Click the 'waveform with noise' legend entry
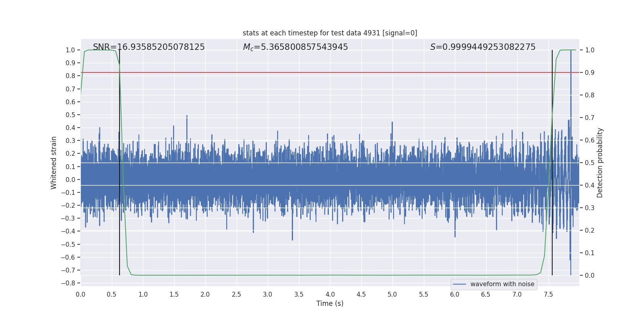Image resolution: width=644 pixels, height=322 pixels. (494, 284)
